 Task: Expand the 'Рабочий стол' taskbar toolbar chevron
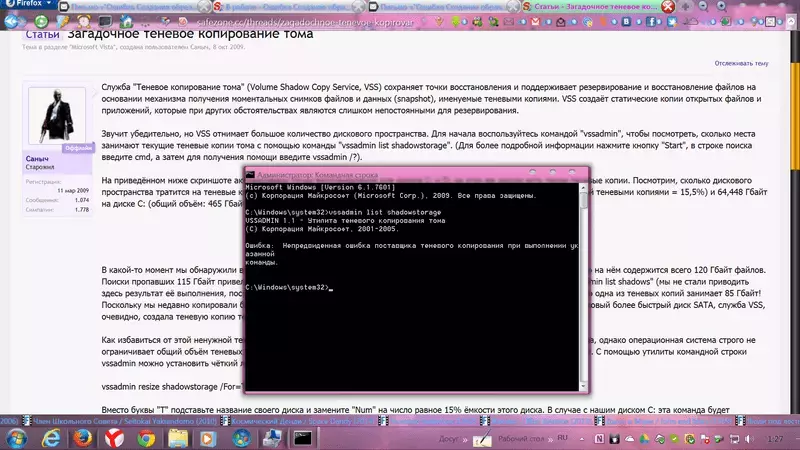click(x=550, y=439)
